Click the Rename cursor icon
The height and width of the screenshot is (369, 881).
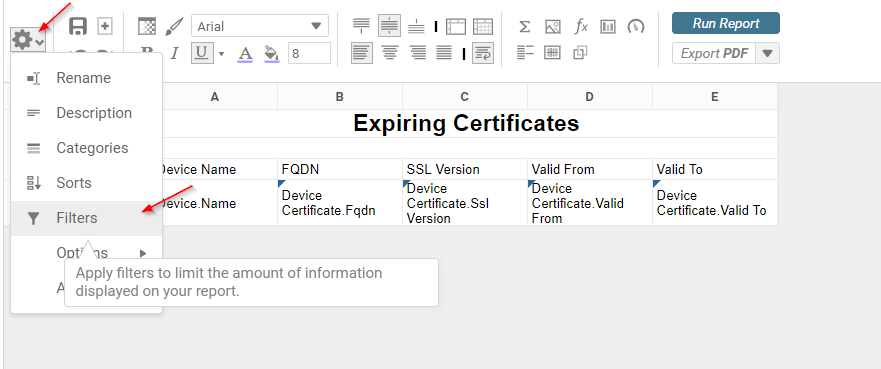click(x=34, y=78)
